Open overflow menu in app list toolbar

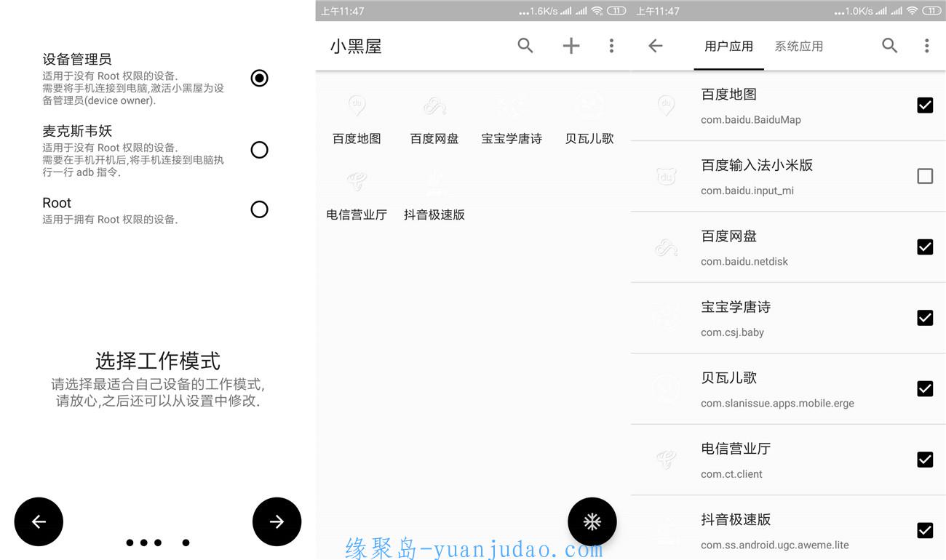coord(926,46)
